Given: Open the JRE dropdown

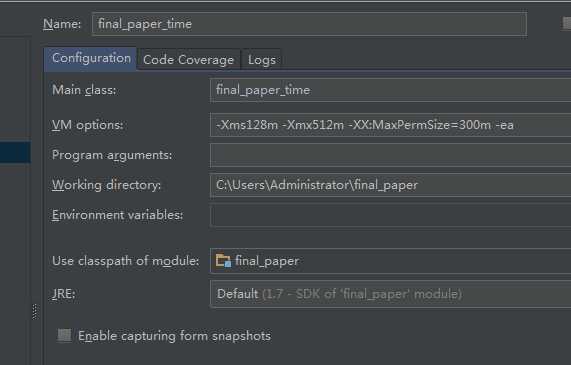Looking at the screenshot, I should tap(390, 294).
